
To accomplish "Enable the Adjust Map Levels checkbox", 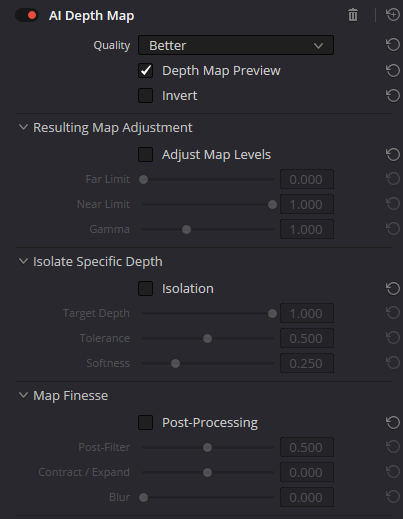I will 146,155.
